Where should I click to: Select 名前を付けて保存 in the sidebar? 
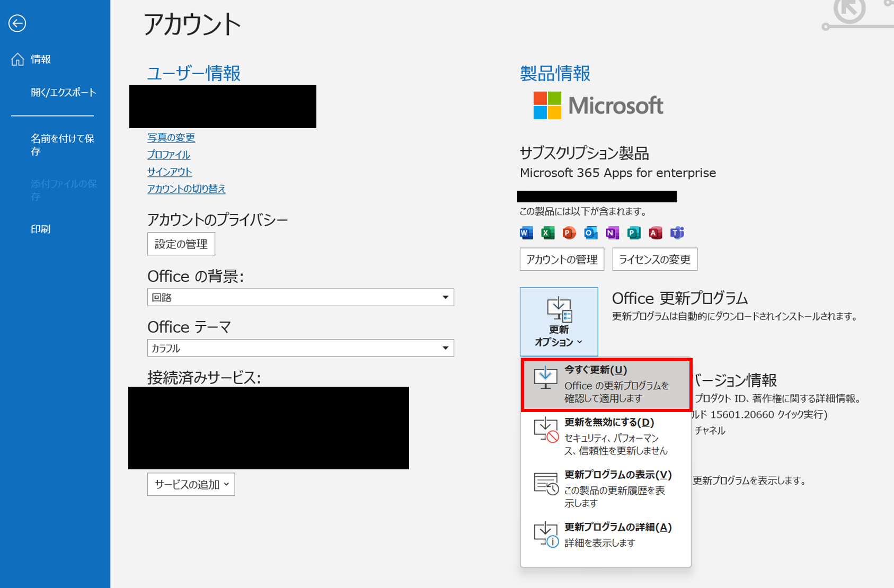pos(63,145)
